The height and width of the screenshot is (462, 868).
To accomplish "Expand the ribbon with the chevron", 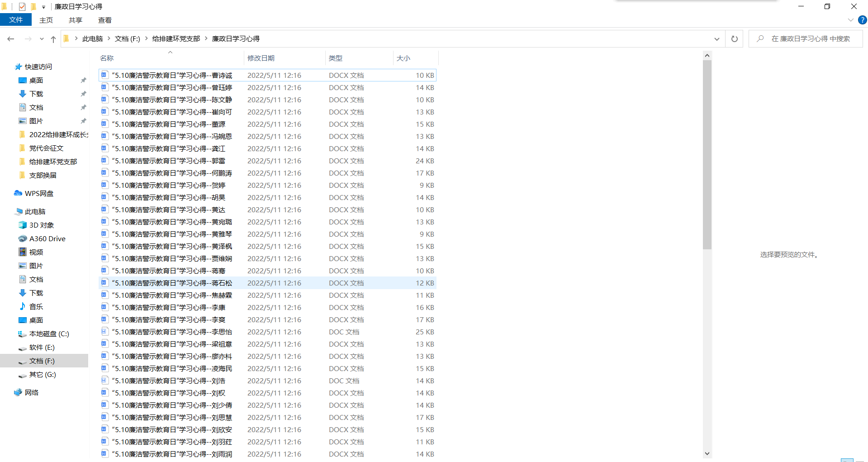I will [x=850, y=20].
